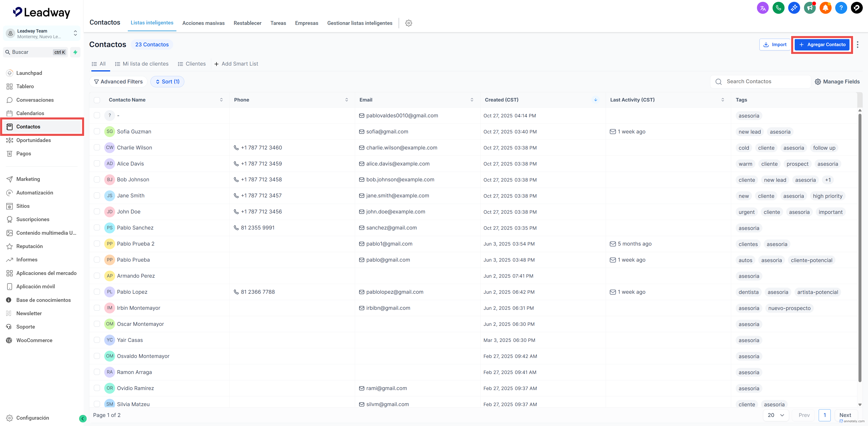This screenshot has width=868, height=426.
Task: Toggle the select-all contacts checkbox
Action: click(97, 100)
